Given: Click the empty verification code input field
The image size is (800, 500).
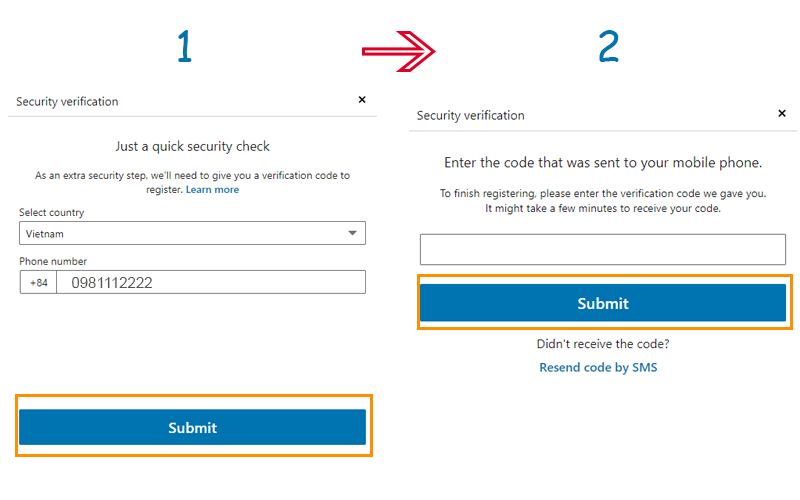Looking at the screenshot, I should point(602,250).
